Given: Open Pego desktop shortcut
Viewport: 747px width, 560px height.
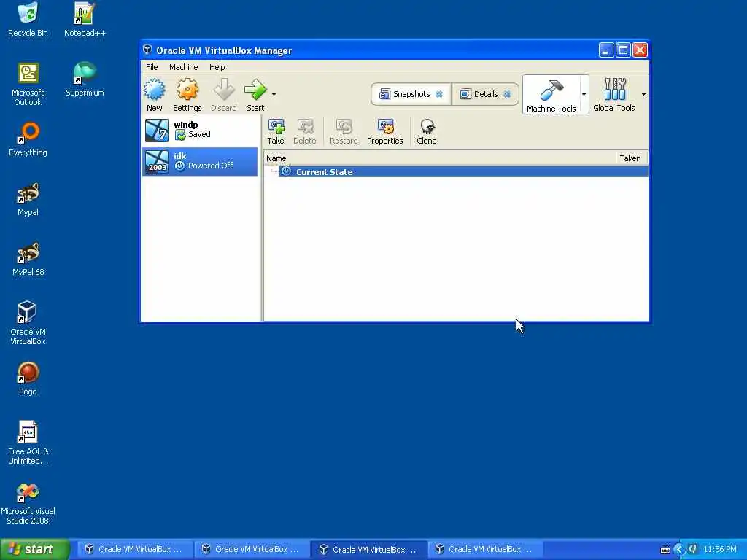Looking at the screenshot, I should [x=28, y=378].
